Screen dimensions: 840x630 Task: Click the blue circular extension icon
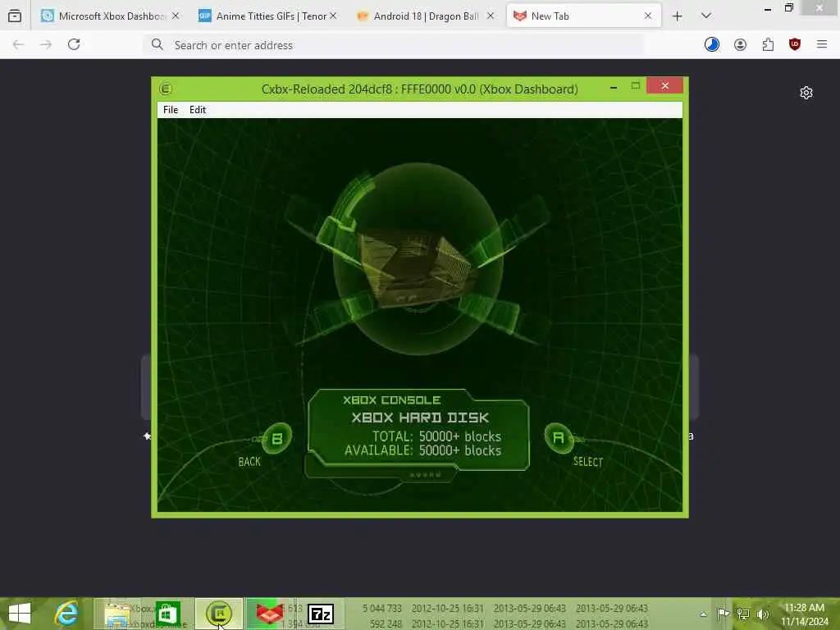tap(711, 44)
